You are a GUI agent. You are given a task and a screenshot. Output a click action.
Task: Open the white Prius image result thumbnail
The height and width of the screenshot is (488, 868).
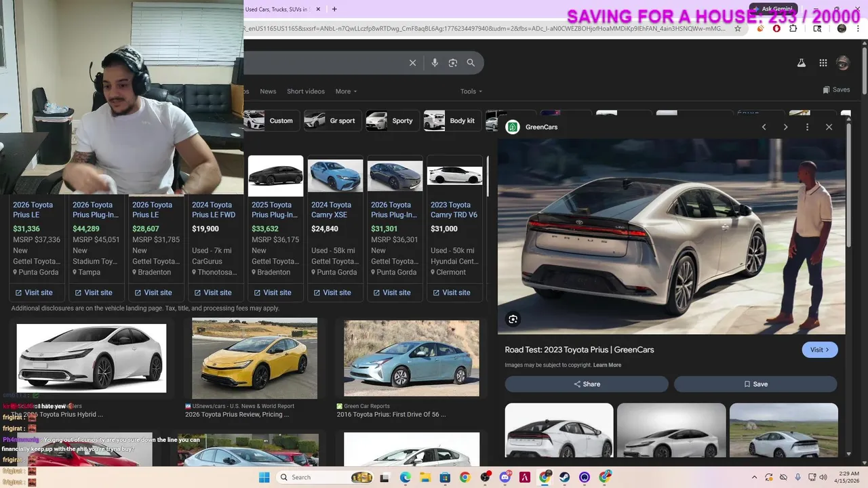[x=92, y=358]
